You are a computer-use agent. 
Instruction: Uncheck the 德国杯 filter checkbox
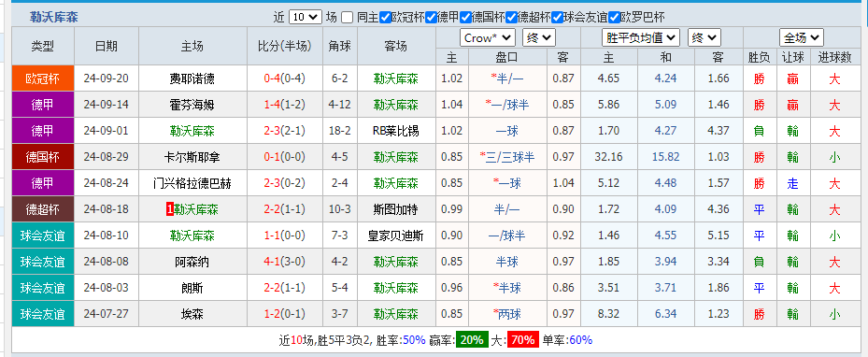[x=465, y=18]
